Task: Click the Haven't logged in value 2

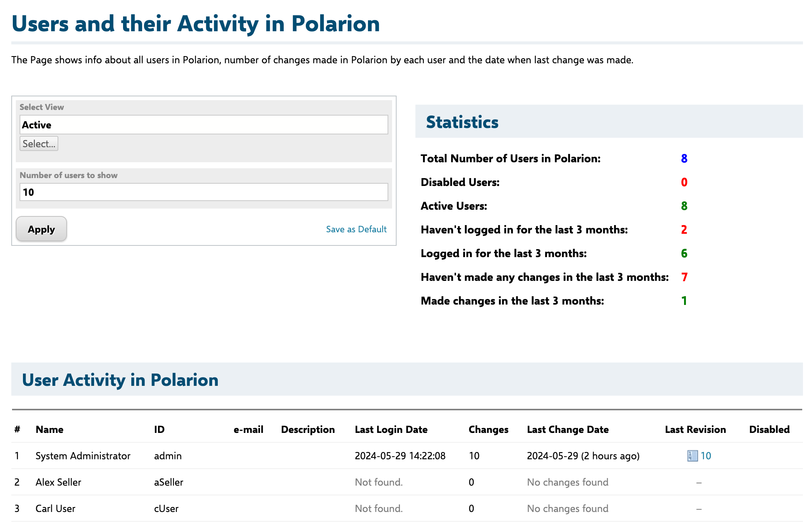Action: pyautogui.click(x=684, y=230)
